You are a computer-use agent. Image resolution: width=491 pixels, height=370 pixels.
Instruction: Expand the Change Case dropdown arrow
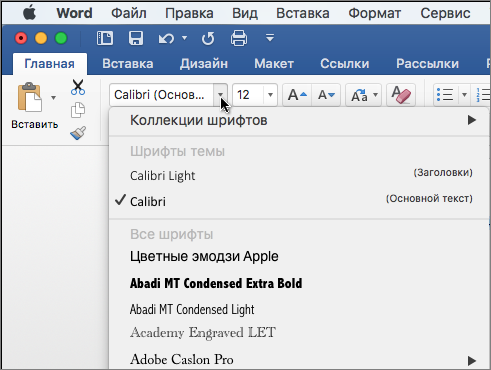(376, 95)
